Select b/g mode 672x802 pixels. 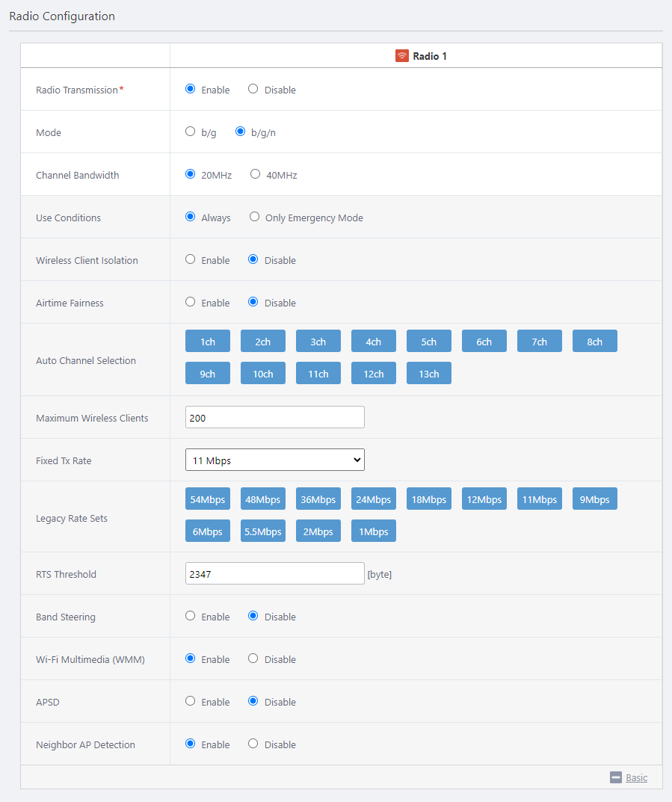click(191, 132)
